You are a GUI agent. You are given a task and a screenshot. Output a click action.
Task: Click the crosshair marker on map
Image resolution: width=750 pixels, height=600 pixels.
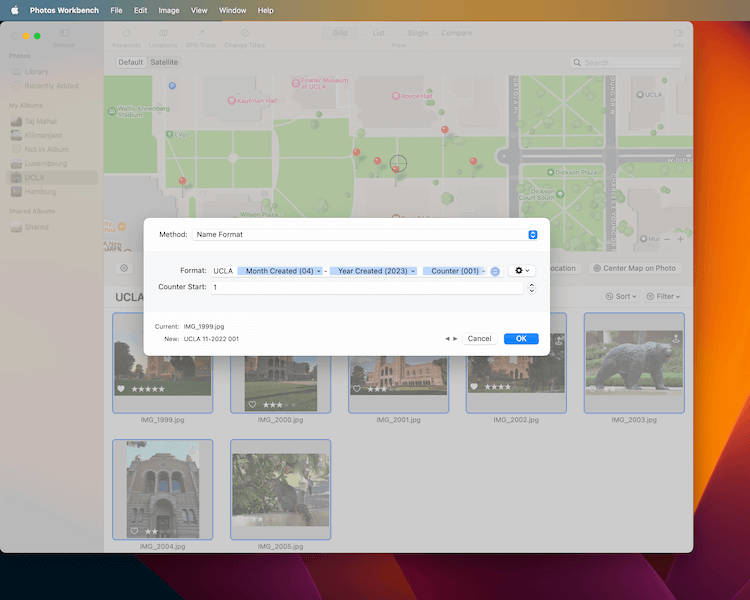coord(398,164)
